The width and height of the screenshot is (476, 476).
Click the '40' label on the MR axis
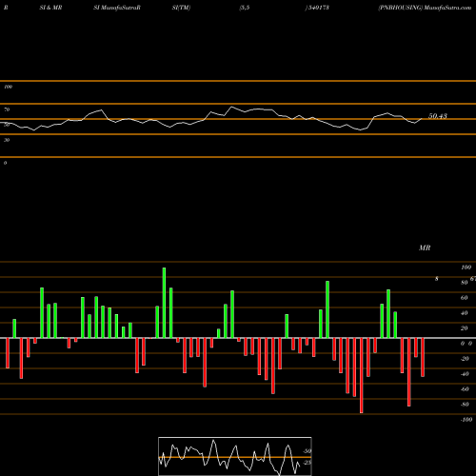pyautogui.click(x=465, y=313)
